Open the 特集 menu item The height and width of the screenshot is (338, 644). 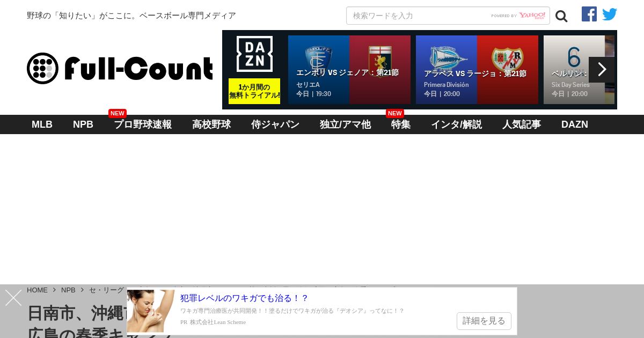401,124
